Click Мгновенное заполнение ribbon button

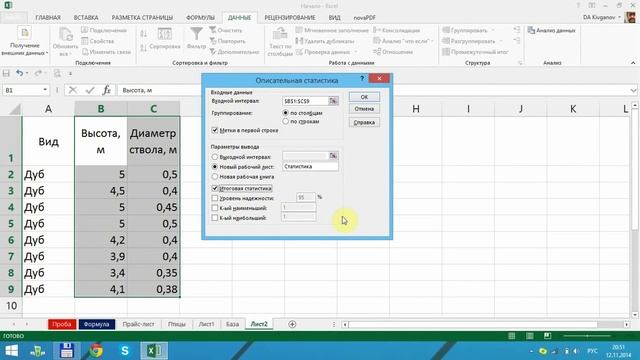coord(332,30)
